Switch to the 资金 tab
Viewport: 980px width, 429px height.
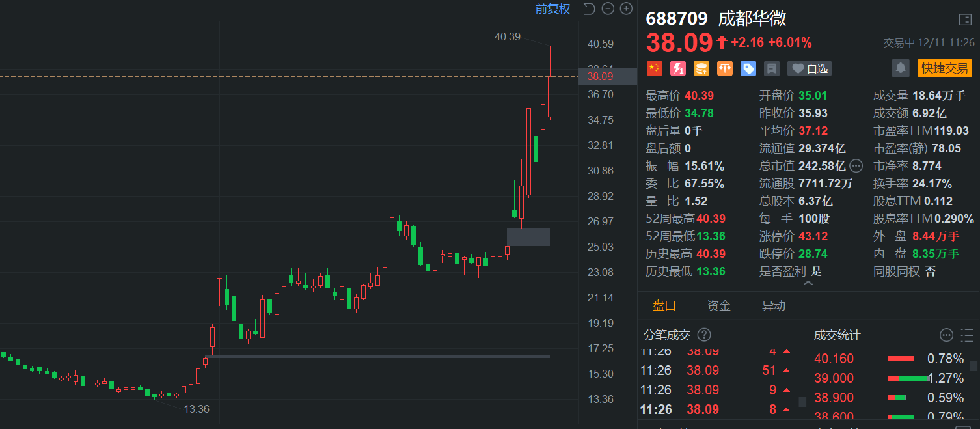(x=719, y=306)
